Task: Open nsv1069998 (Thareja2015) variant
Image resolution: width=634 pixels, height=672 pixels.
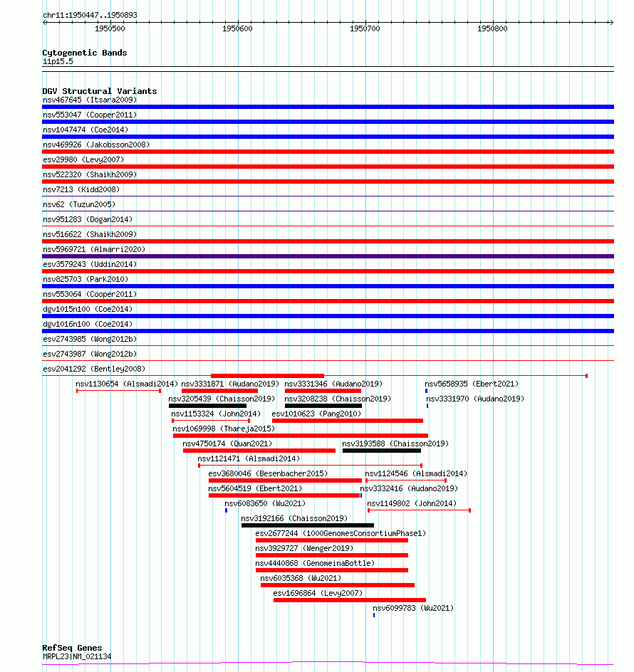Action: (224, 429)
